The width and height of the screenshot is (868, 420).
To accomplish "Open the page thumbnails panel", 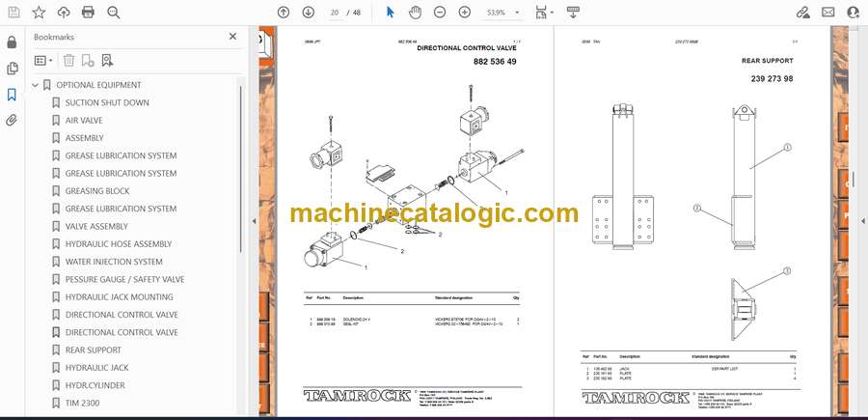I will click(12, 69).
